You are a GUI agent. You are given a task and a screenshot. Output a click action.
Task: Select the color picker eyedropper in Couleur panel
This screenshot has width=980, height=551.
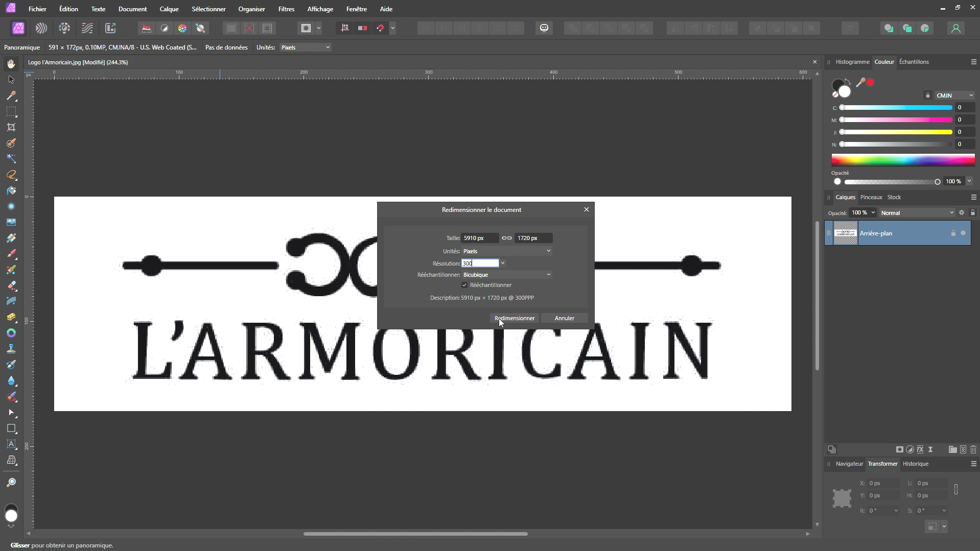tap(860, 82)
